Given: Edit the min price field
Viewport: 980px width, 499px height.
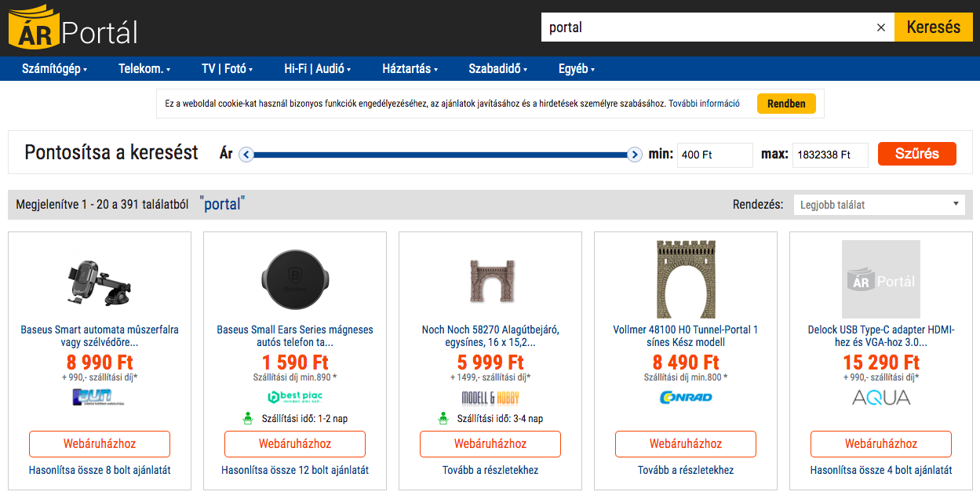Looking at the screenshot, I should click(715, 155).
